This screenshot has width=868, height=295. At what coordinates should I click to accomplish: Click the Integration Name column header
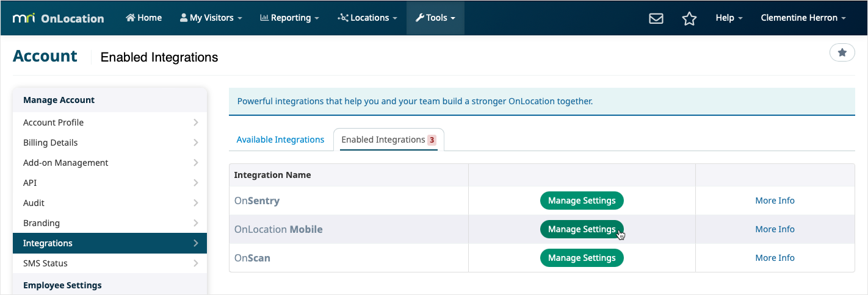coord(273,175)
